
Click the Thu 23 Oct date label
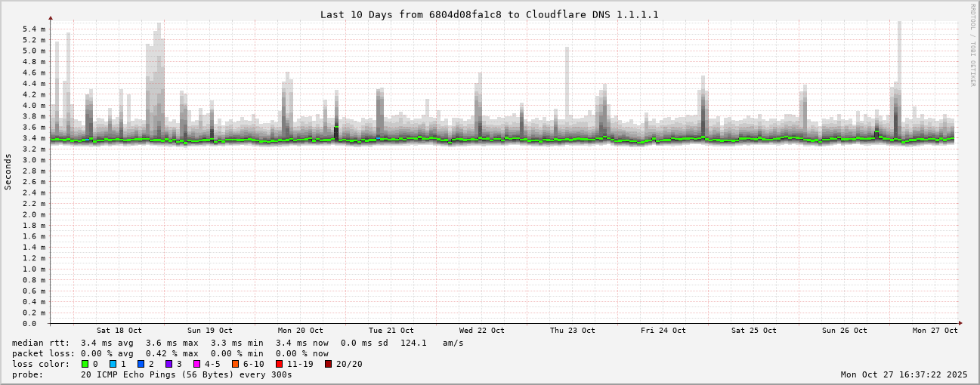point(572,331)
